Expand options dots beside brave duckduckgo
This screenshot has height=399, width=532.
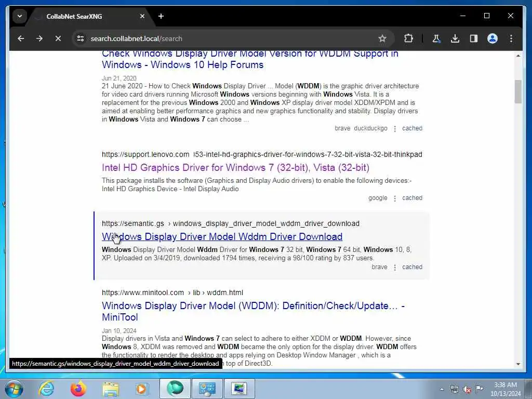[395, 129]
